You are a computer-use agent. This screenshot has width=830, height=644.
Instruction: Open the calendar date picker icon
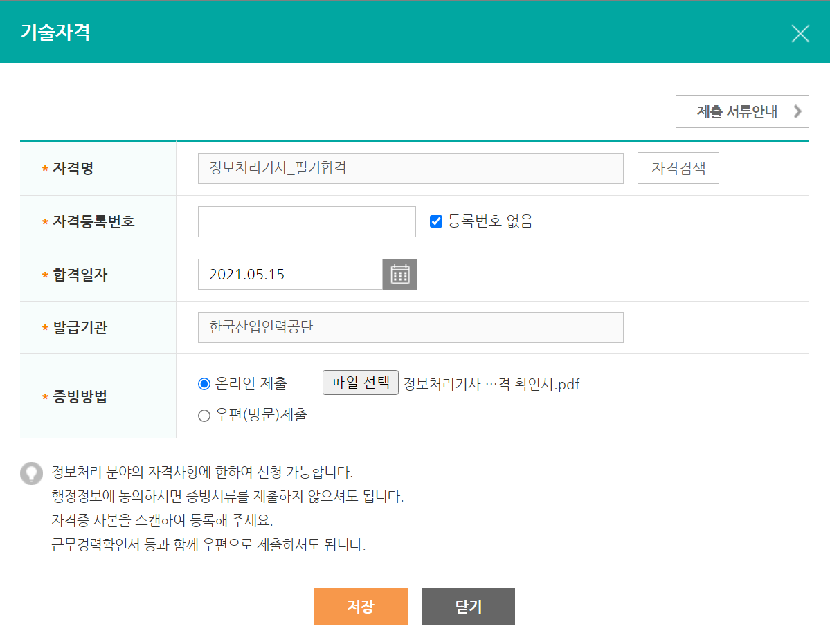click(x=399, y=275)
